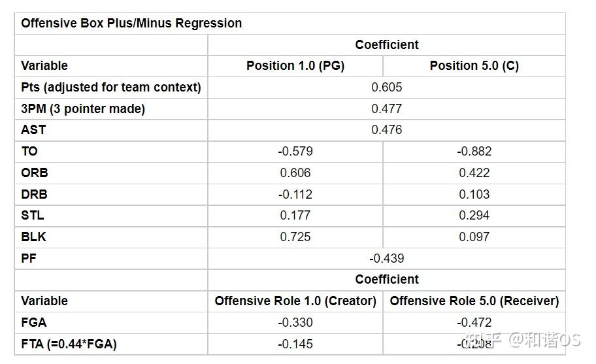Select the ORB row label
The height and width of the screenshot is (364, 596).
click(35, 173)
